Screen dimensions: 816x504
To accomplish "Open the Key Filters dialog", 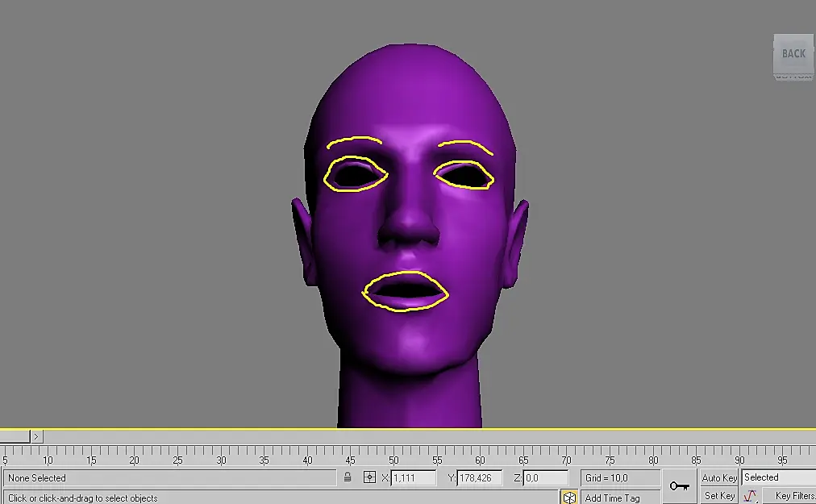I will pyautogui.click(x=791, y=496).
